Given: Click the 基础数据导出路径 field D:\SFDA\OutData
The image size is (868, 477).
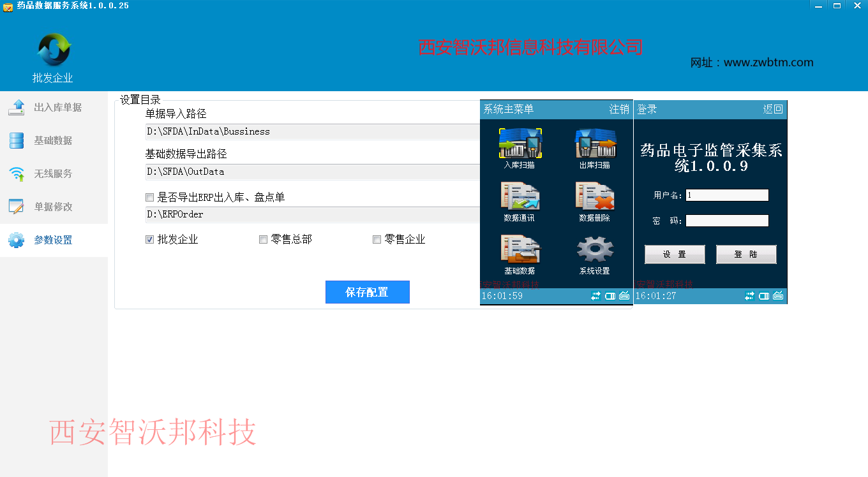Looking at the screenshot, I should pyautogui.click(x=313, y=172).
